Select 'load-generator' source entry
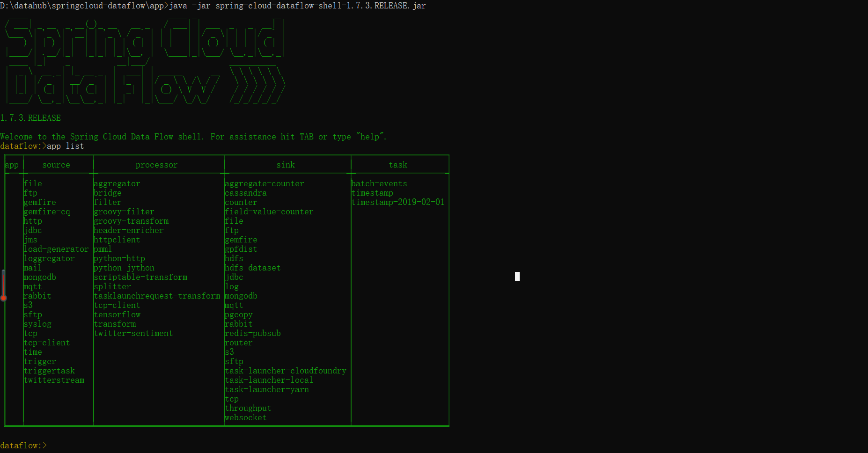 pyautogui.click(x=56, y=249)
